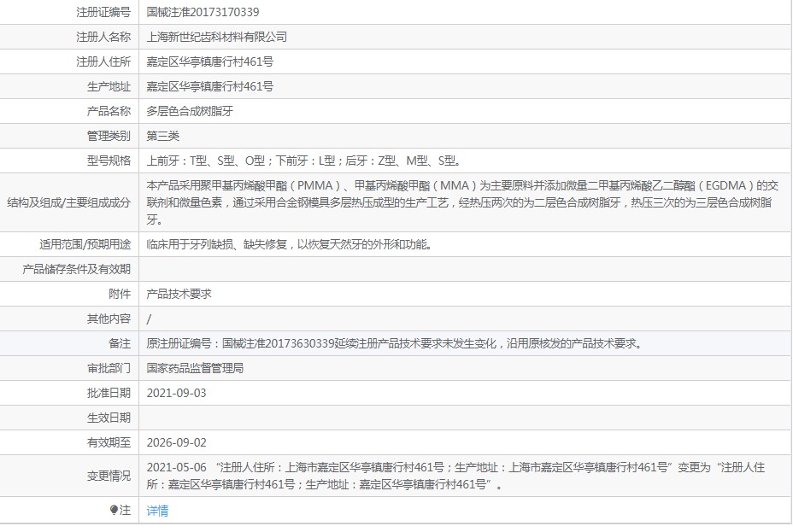Screen dimensions: 793x532
Task: Select the 备注 label
Action: (x=120, y=343)
